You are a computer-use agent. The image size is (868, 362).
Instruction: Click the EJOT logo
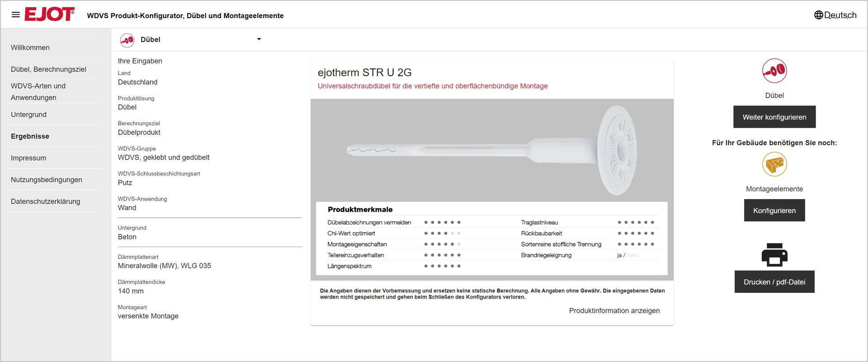pyautogui.click(x=50, y=14)
